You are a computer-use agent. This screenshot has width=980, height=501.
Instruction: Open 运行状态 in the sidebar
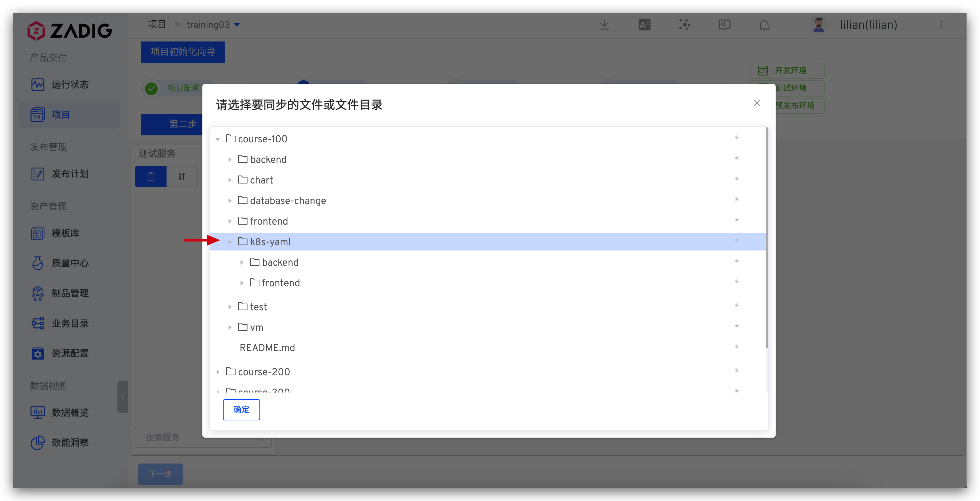pos(70,85)
